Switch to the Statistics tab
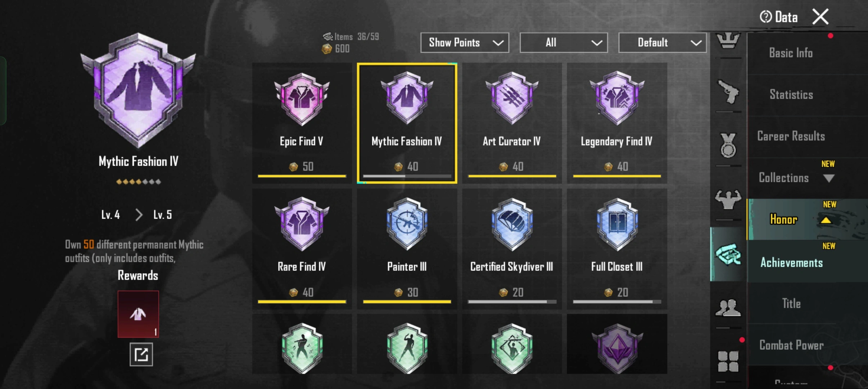The image size is (868, 389). pyautogui.click(x=791, y=95)
